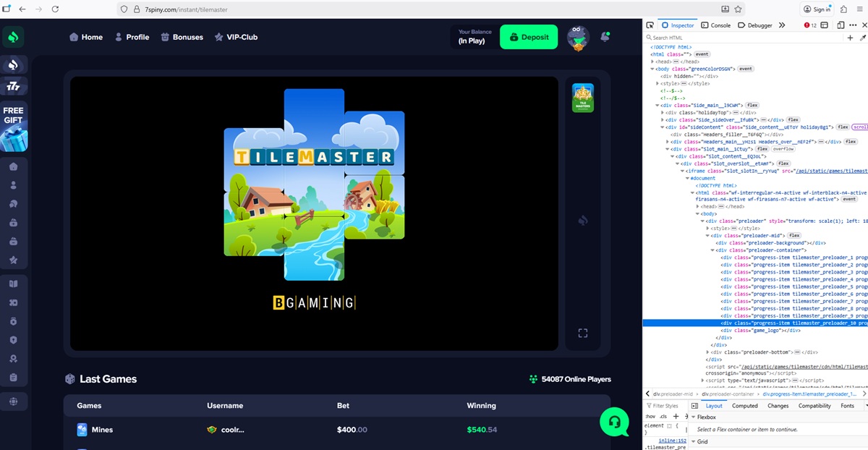The height and width of the screenshot is (450, 868).
Task: Click the bookmark star in address bar
Action: [738, 9]
